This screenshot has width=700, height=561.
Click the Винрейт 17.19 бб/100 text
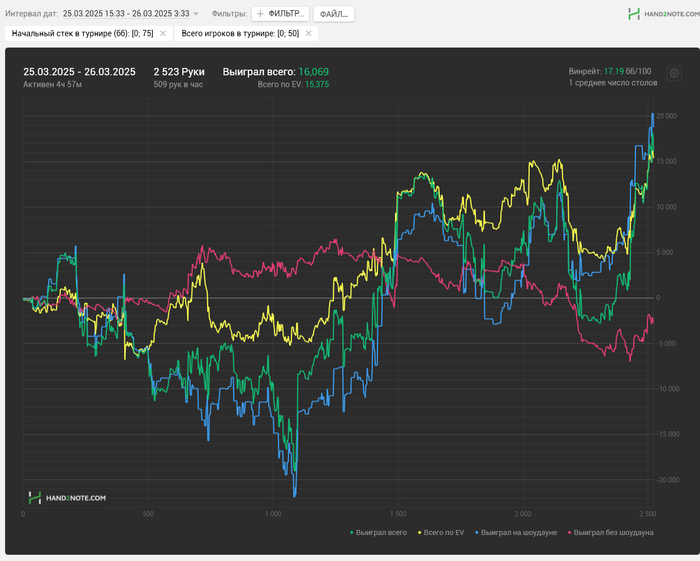click(610, 71)
